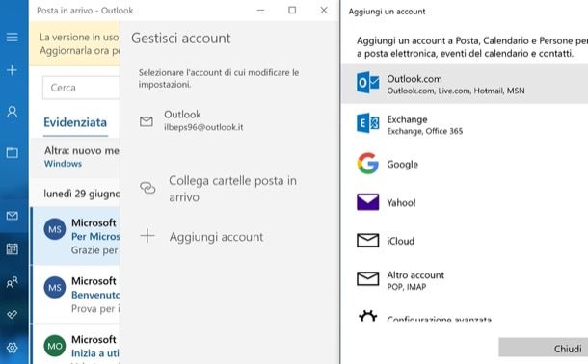The width and height of the screenshot is (588, 364).
Task: Open the folders icon in sidebar
Action: [12, 152]
